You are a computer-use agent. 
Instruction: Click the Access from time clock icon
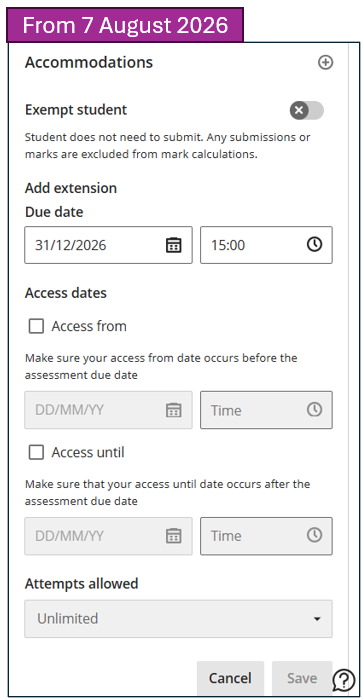click(314, 410)
